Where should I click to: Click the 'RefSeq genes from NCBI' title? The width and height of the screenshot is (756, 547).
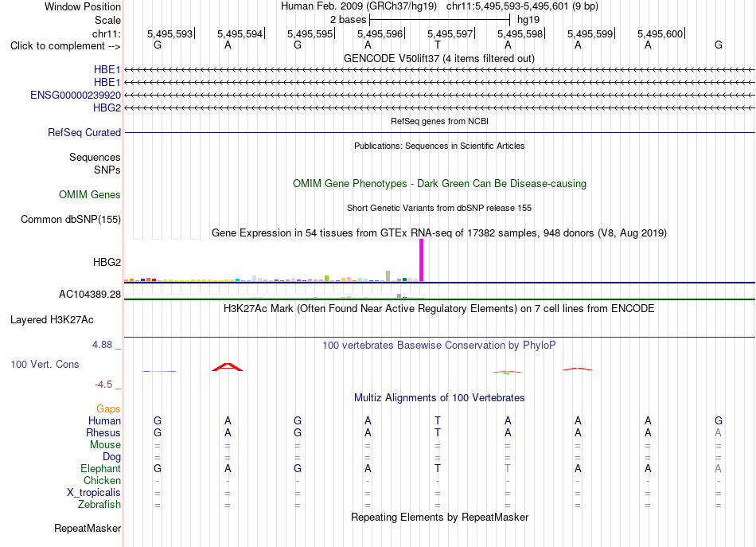click(439, 121)
